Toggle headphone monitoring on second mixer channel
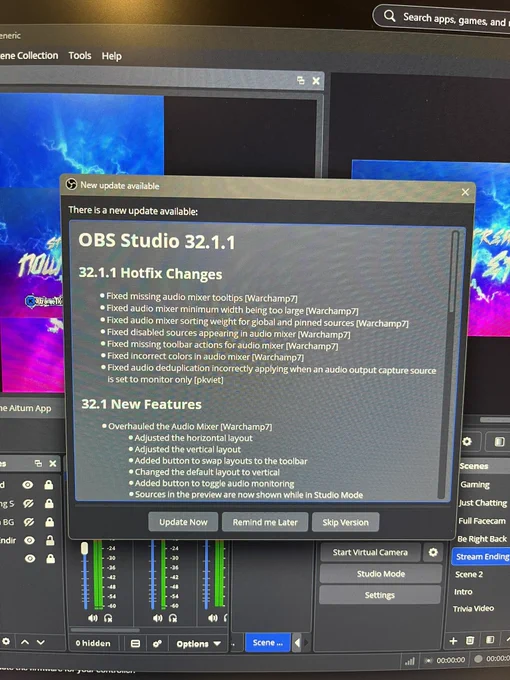The height and width of the screenshot is (680, 510). tap(173, 618)
